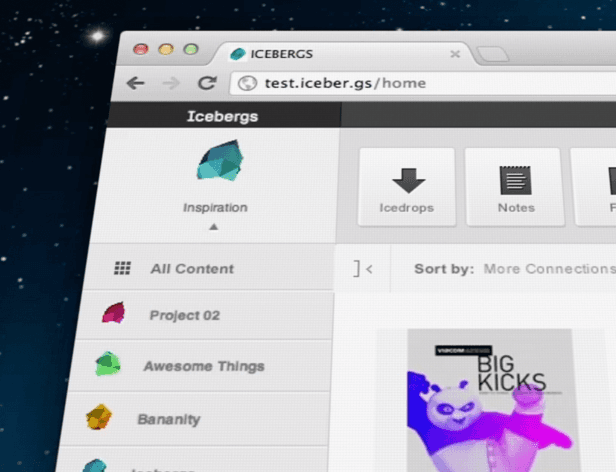Image resolution: width=616 pixels, height=472 pixels.
Task: Open Bananity in the sidebar
Action: 194,419
